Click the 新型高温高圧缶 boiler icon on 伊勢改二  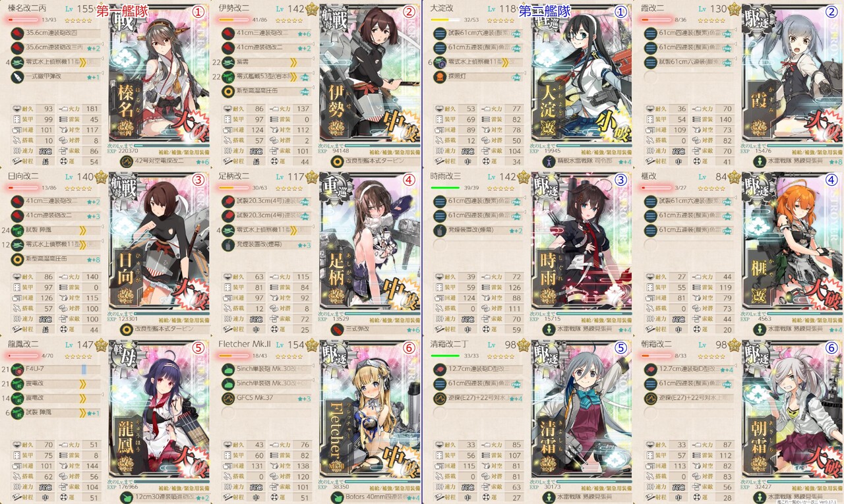[x=228, y=91]
